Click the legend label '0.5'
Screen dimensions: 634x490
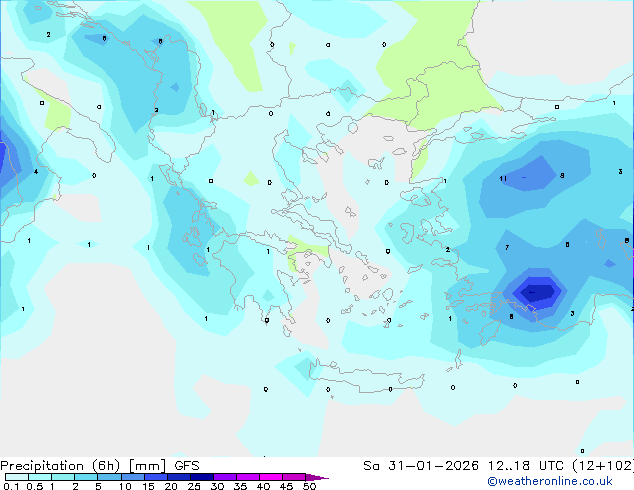[35, 486]
